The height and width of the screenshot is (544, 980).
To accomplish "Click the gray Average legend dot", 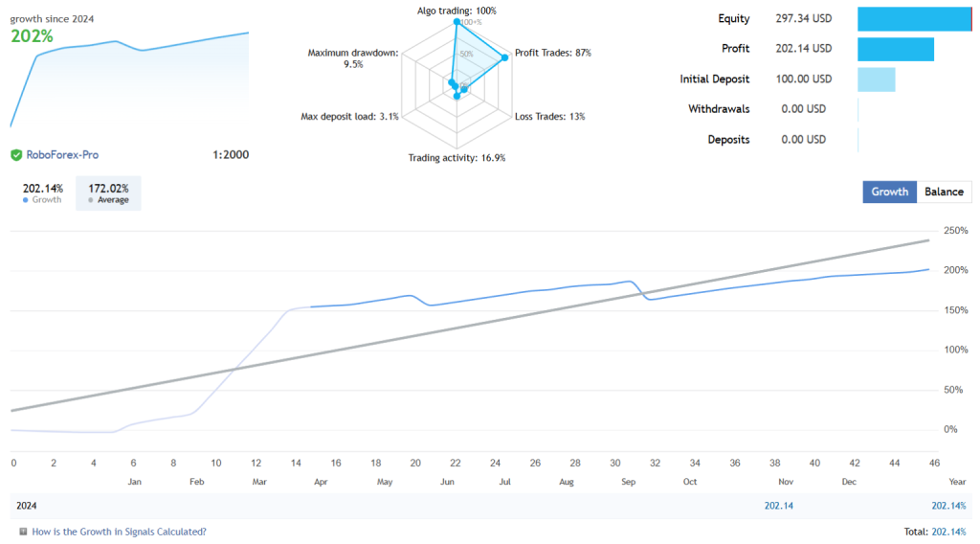I will click(91, 200).
